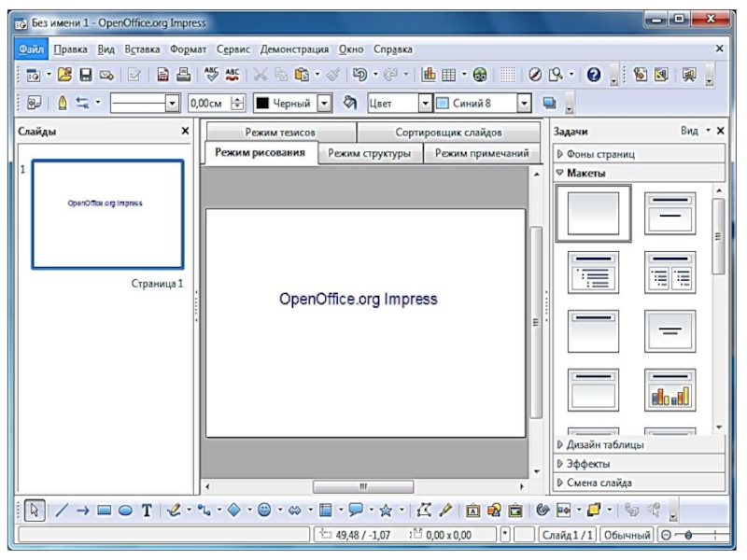Click the Print document icon
The width and height of the screenshot is (747, 560).
coord(184,74)
